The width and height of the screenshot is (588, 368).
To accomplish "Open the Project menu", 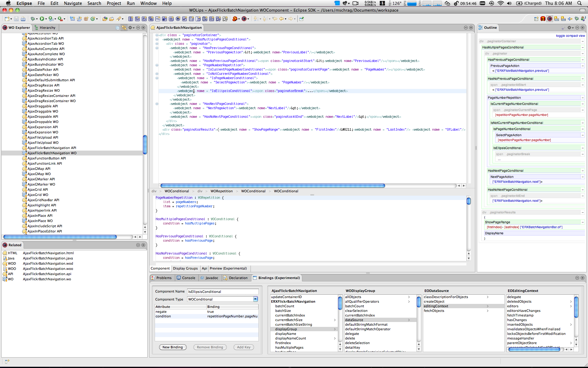I will pos(114,3).
